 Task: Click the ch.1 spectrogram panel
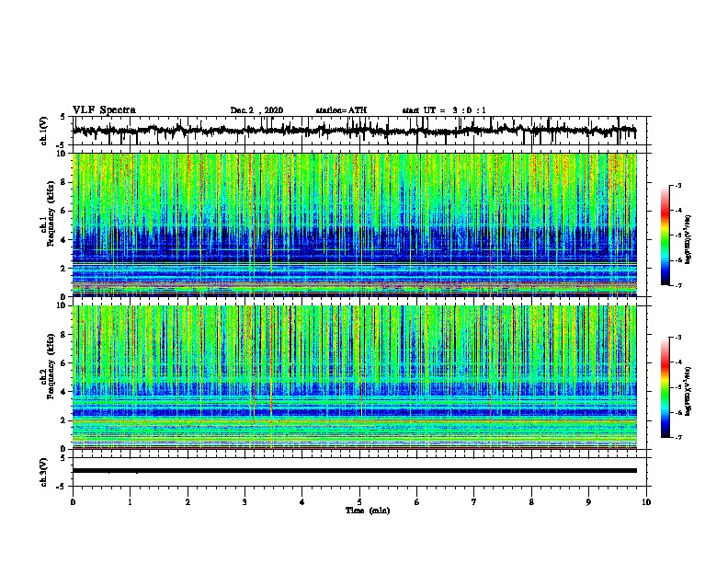[x=355, y=224]
